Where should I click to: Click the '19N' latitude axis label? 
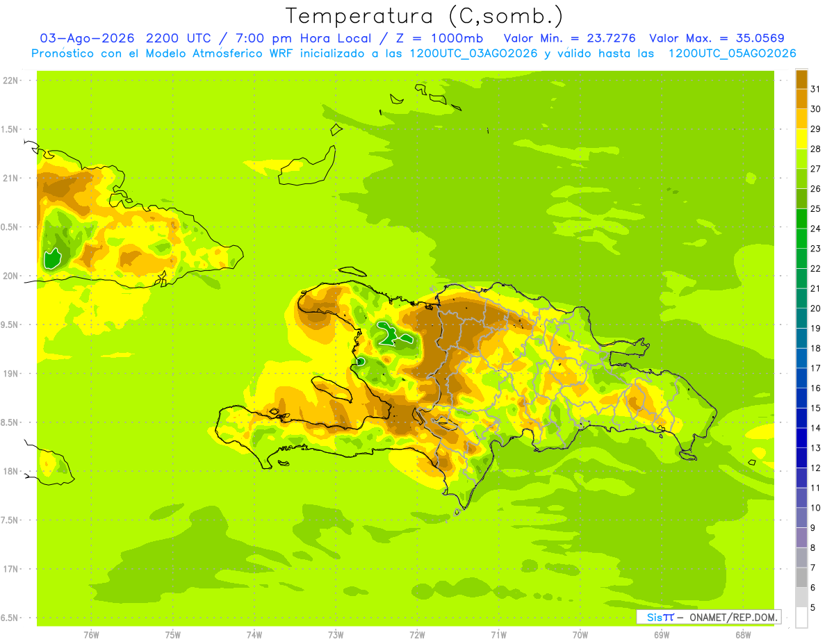click(x=10, y=373)
